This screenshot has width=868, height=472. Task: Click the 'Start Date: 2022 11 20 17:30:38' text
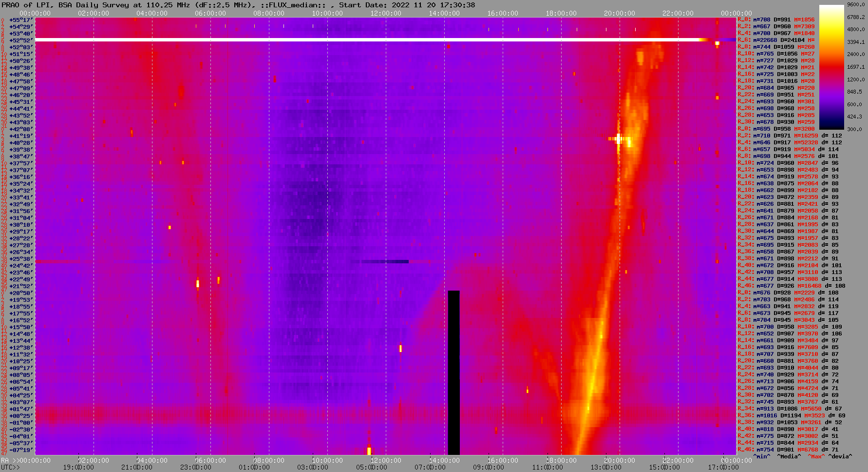(407, 5)
